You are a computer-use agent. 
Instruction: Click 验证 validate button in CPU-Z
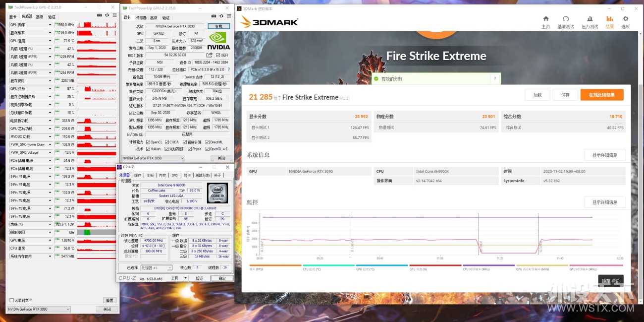pyautogui.click(x=199, y=278)
